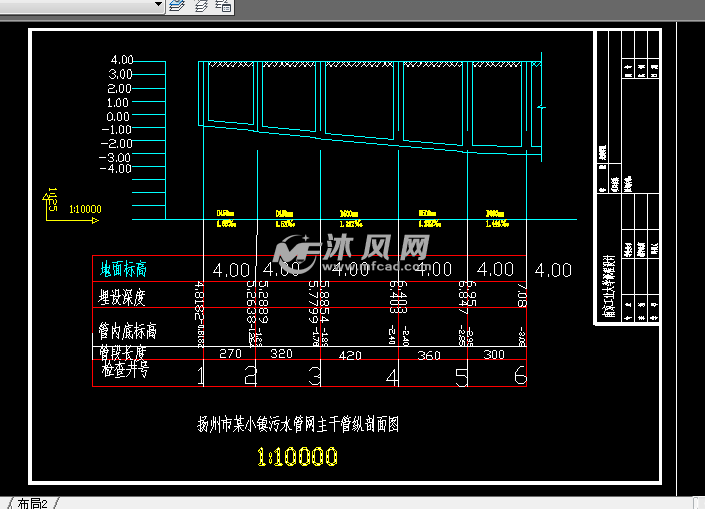705x509 pixels.
Task: Select the drawing title 扬州市某小镇污水管网主干管纵剖面图
Action: pos(298,424)
